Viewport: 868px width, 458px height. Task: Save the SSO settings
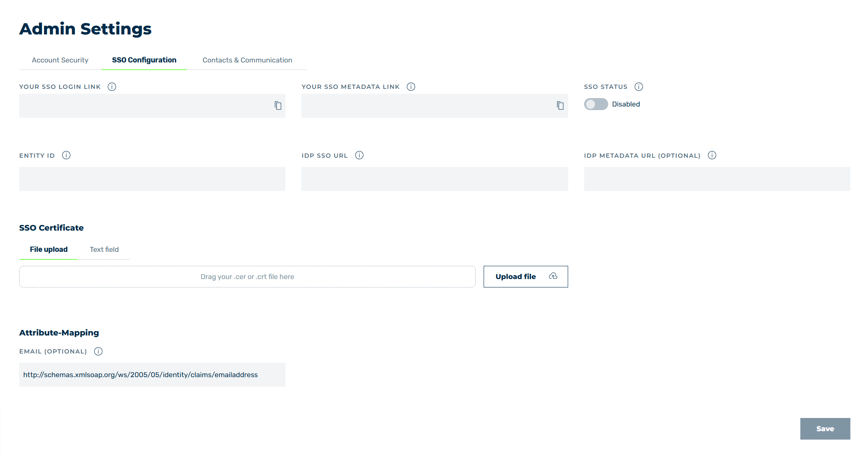[x=825, y=429]
